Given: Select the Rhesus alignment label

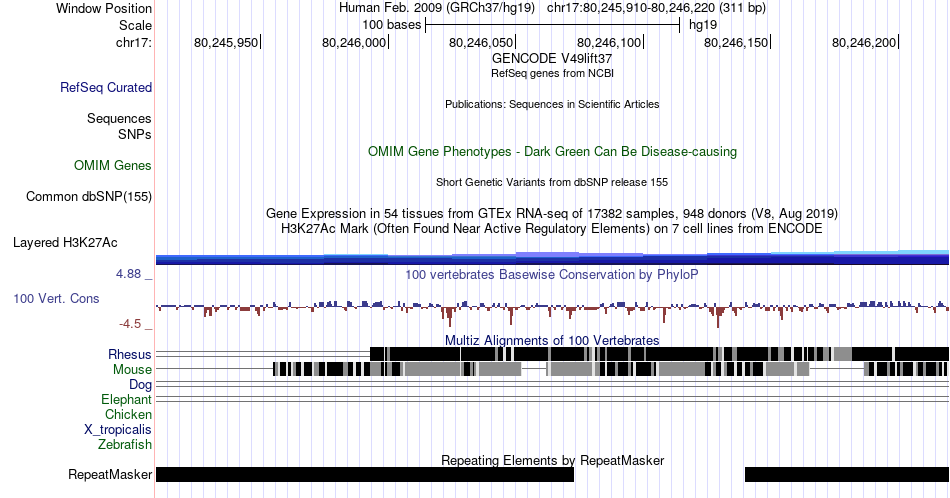Looking at the screenshot, I should tap(130, 354).
